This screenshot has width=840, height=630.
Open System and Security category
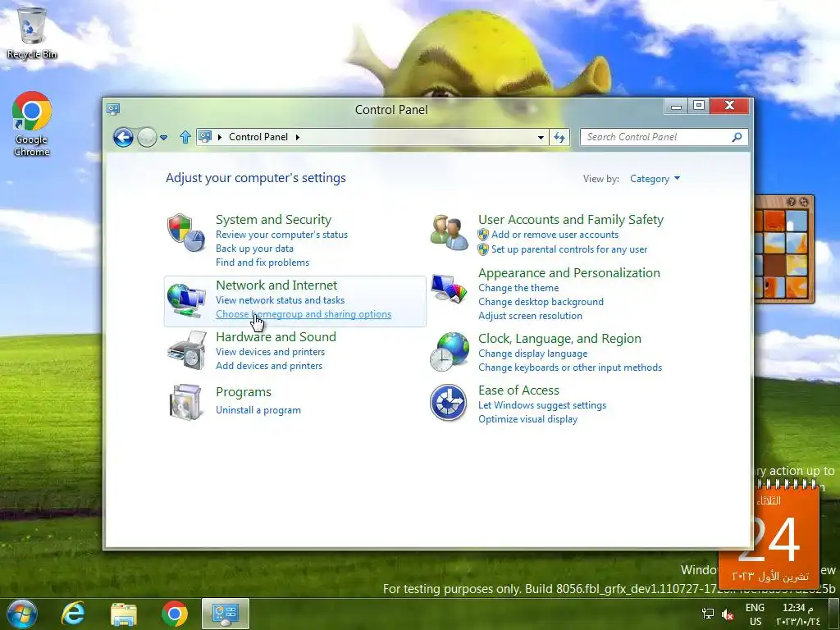click(x=273, y=220)
